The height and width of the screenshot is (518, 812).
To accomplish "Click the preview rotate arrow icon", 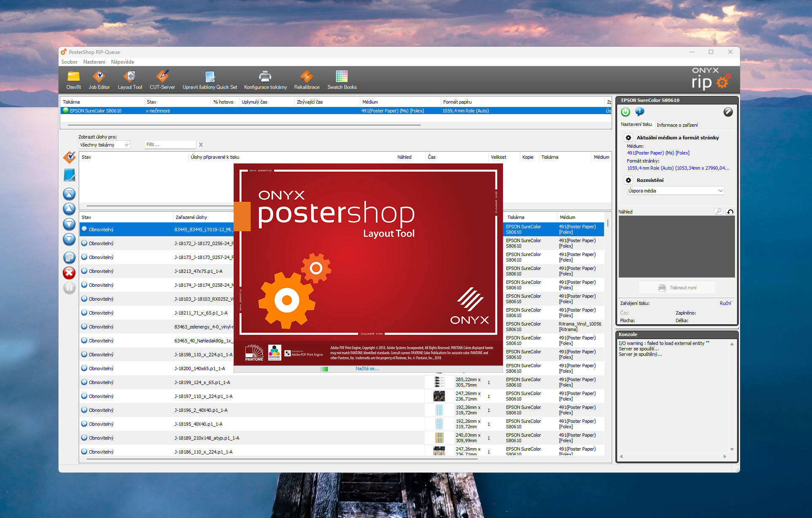I will pos(730,211).
